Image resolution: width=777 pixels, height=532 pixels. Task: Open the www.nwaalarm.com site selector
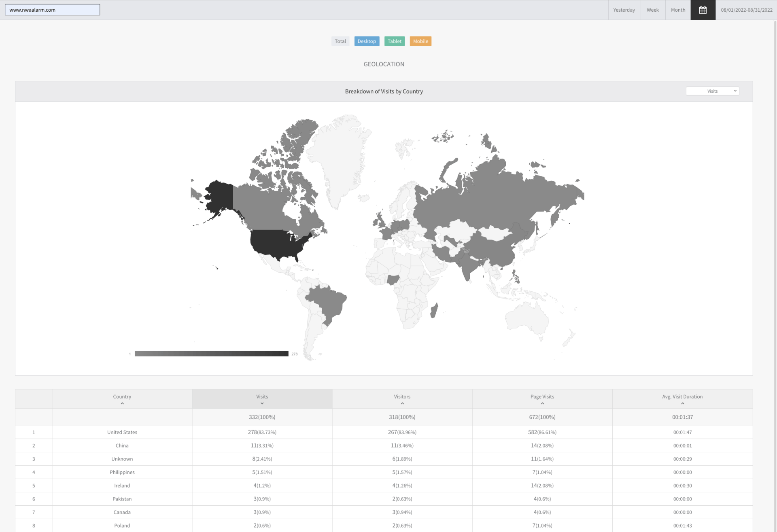point(52,10)
